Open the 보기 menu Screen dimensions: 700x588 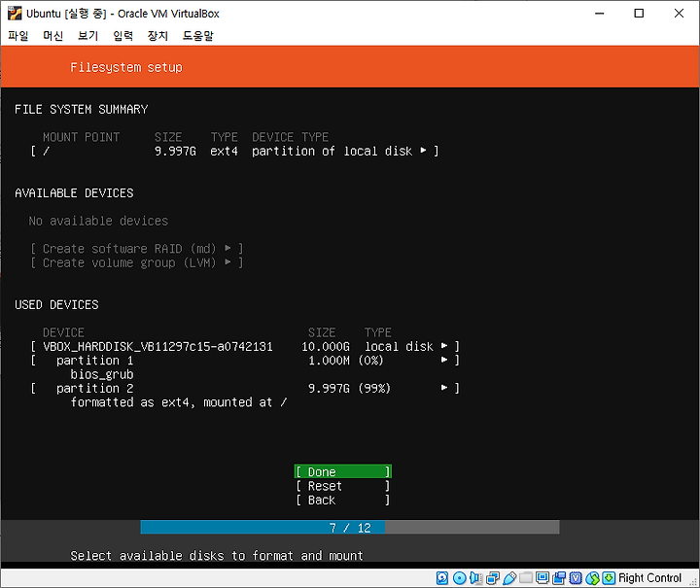pyautogui.click(x=87, y=36)
